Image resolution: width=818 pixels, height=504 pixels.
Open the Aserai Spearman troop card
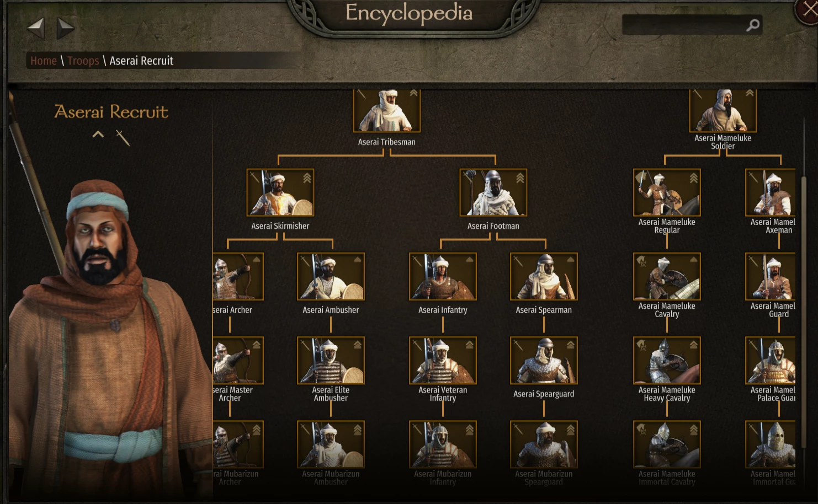point(544,277)
